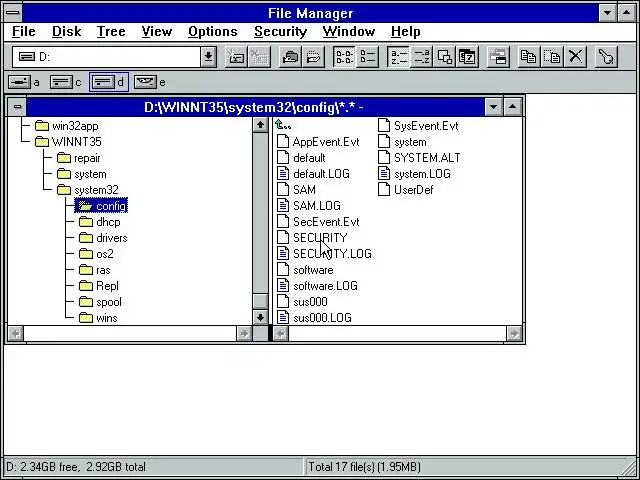The image size is (640, 480).
Task: Select the dhcp folder
Action: point(99,222)
